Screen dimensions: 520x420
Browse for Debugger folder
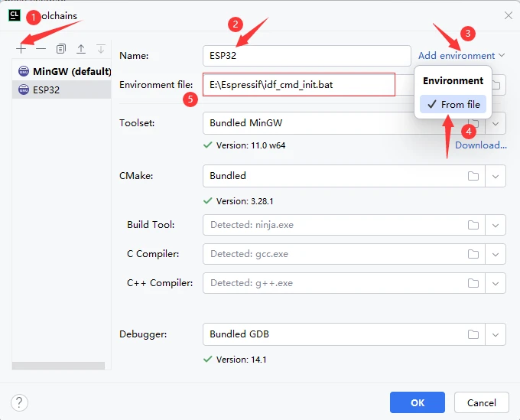(473, 334)
